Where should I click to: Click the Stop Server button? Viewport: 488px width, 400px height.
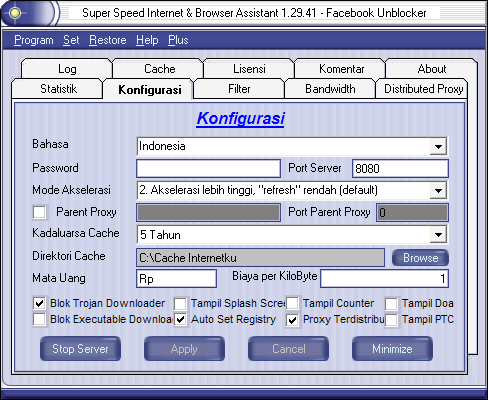(80, 349)
